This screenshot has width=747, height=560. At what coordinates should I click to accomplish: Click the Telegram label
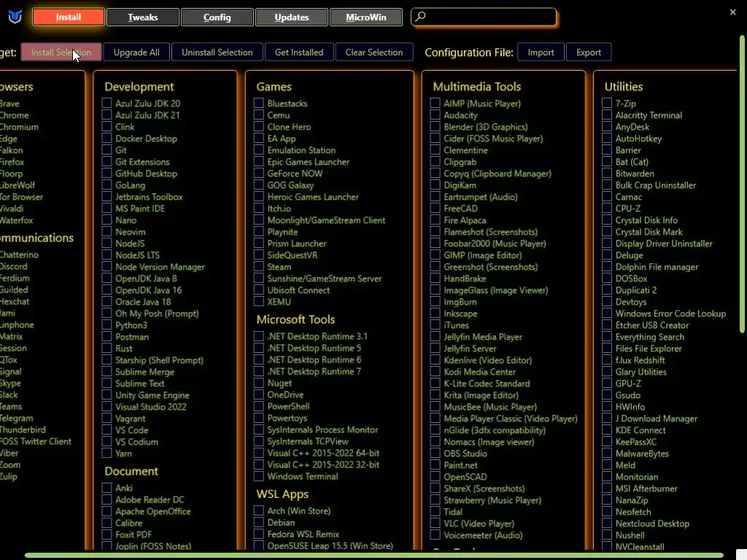pos(16,418)
